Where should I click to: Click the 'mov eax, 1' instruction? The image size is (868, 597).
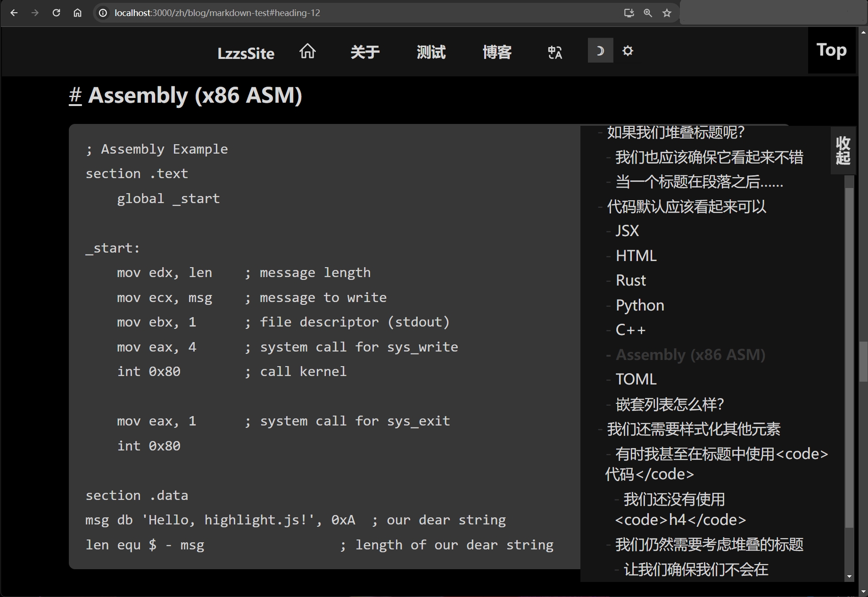(x=157, y=421)
